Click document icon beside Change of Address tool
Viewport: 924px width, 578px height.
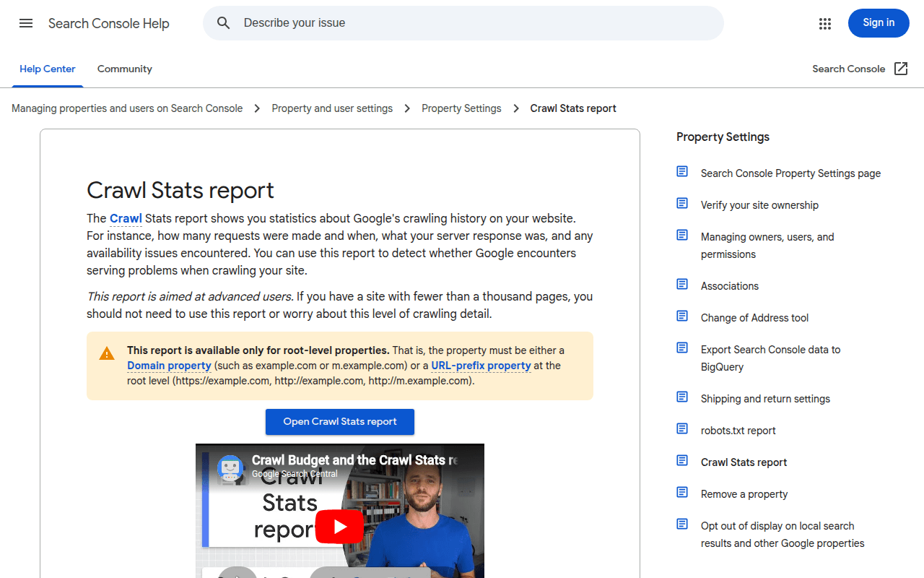pos(682,316)
